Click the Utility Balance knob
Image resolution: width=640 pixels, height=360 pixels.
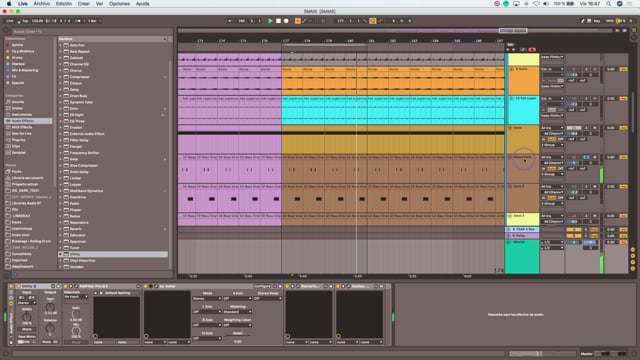[50, 328]
